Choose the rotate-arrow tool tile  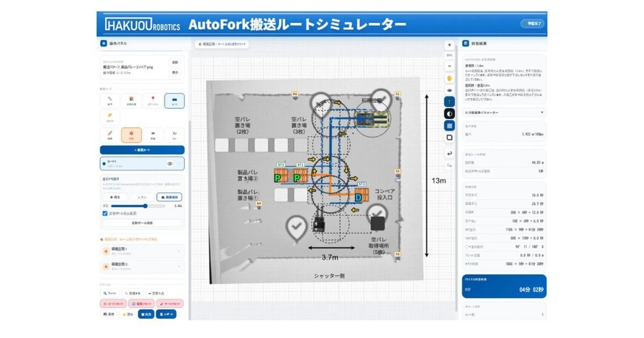[175, 135]
